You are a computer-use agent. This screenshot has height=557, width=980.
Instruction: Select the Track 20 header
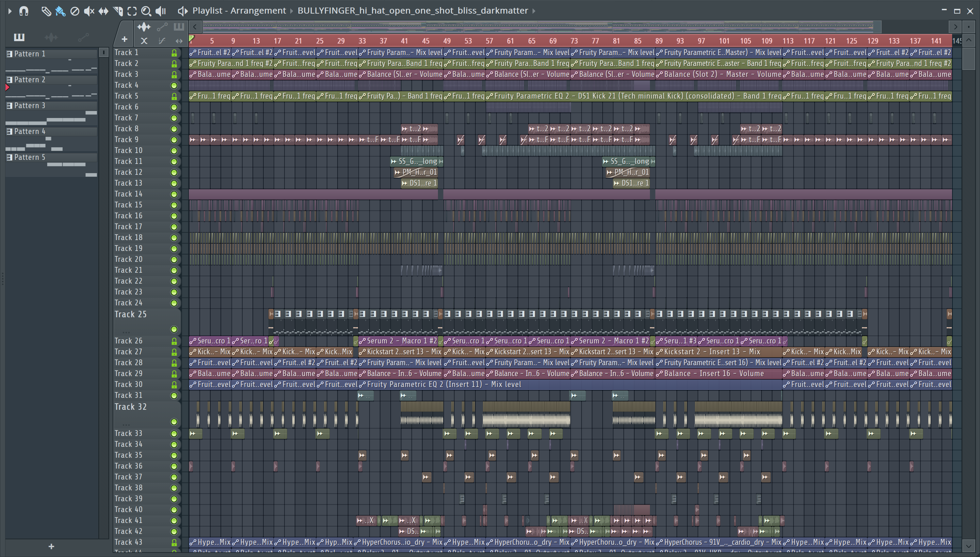coord(147,259)
